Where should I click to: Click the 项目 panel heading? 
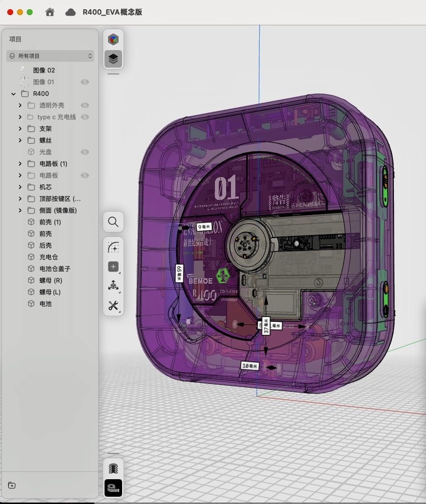tap(15, 39)
